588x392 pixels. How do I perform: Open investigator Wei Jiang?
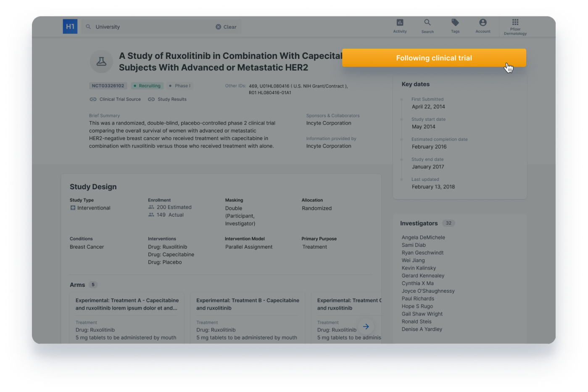click(413, 260)
